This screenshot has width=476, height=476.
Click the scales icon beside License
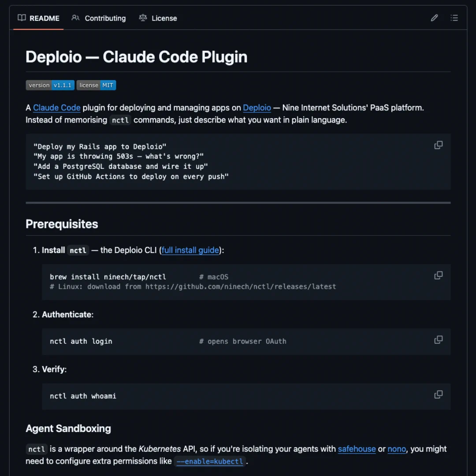(x=143, y=18)
